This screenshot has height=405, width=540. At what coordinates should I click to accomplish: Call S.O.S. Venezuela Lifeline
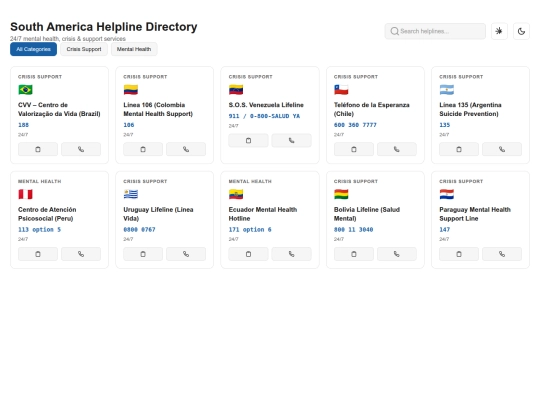coord(291,141)
